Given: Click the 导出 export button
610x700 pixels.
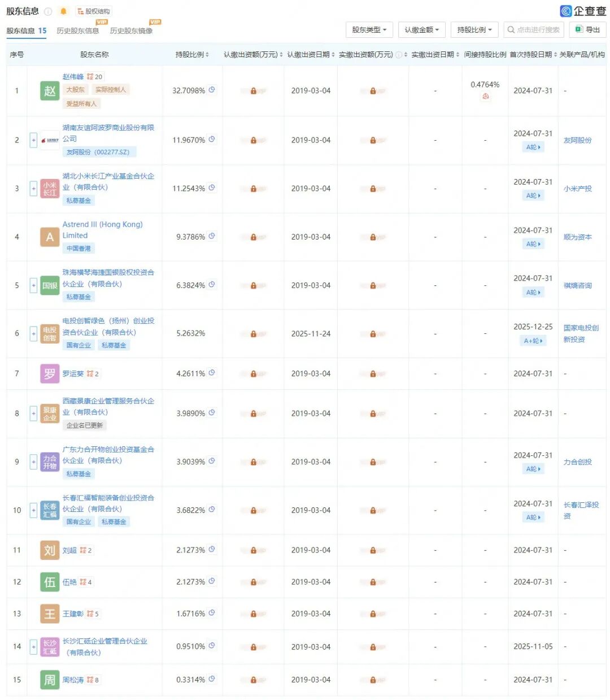Looking at the screenshot, I should point(587,30).
